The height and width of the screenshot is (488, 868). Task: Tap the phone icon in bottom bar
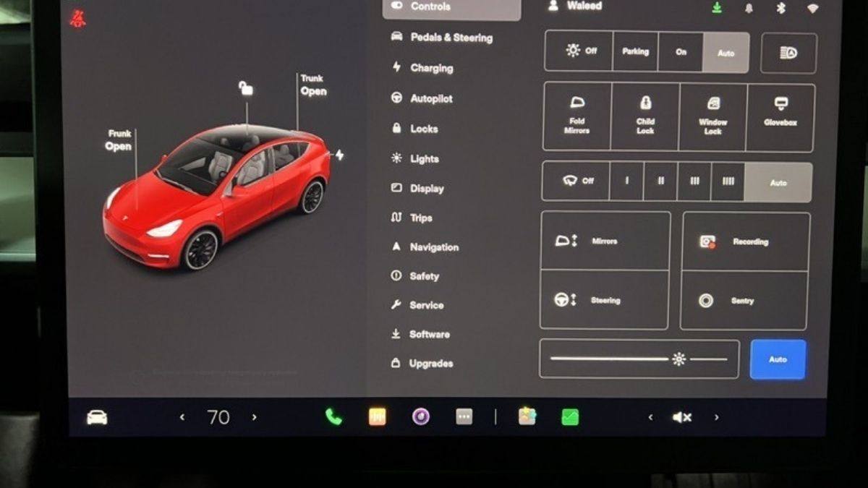[333, 416]
